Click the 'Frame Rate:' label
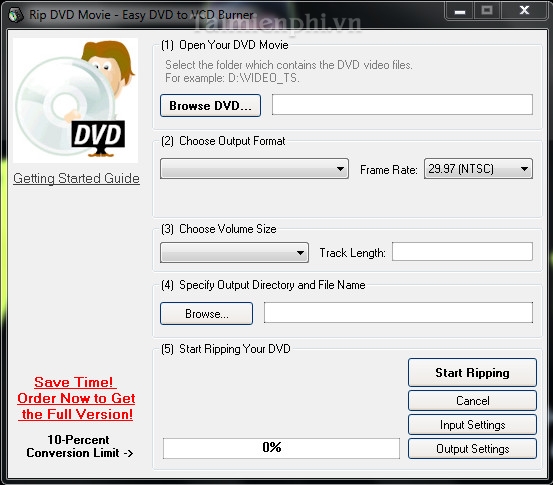 click(x=389, y=170)
